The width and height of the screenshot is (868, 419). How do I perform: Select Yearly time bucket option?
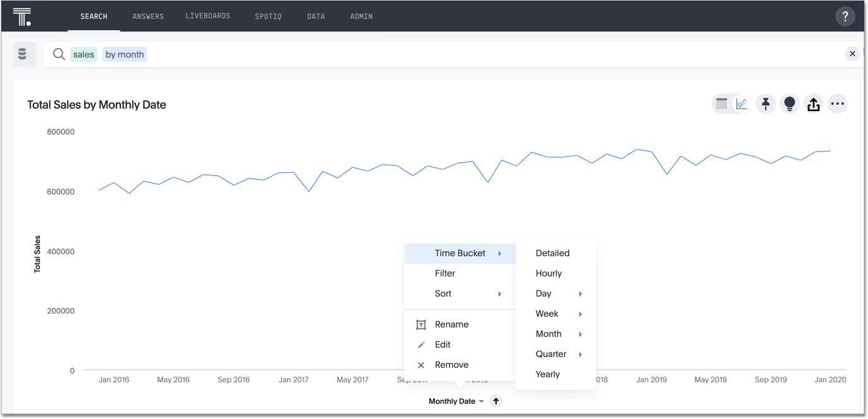pyautogui.click(x=548, y=374)
